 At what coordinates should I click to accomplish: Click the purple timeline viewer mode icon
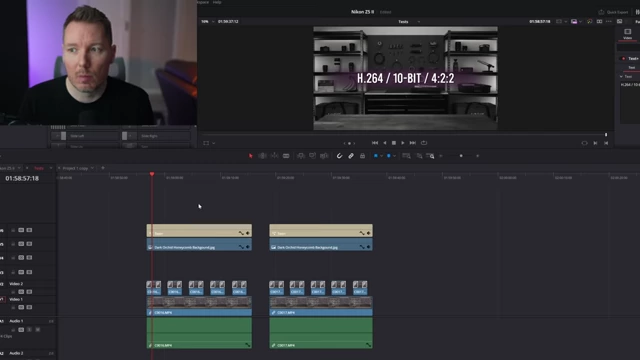(574, 22)
